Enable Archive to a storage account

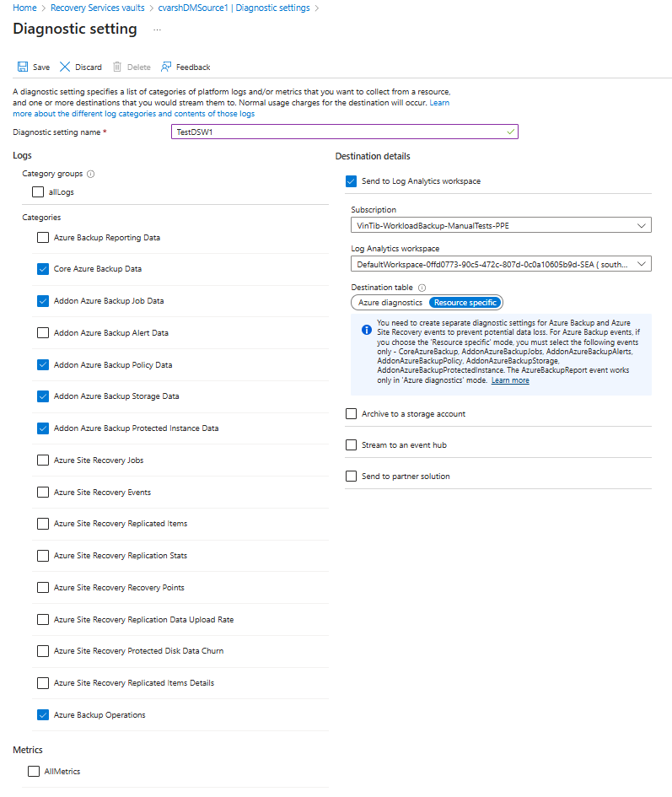coord(352,414)
